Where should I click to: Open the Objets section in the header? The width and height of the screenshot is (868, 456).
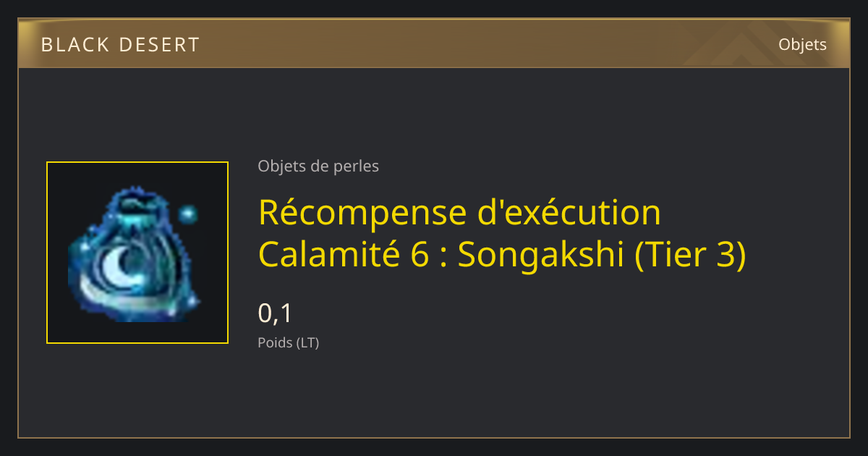pos(802,45)
